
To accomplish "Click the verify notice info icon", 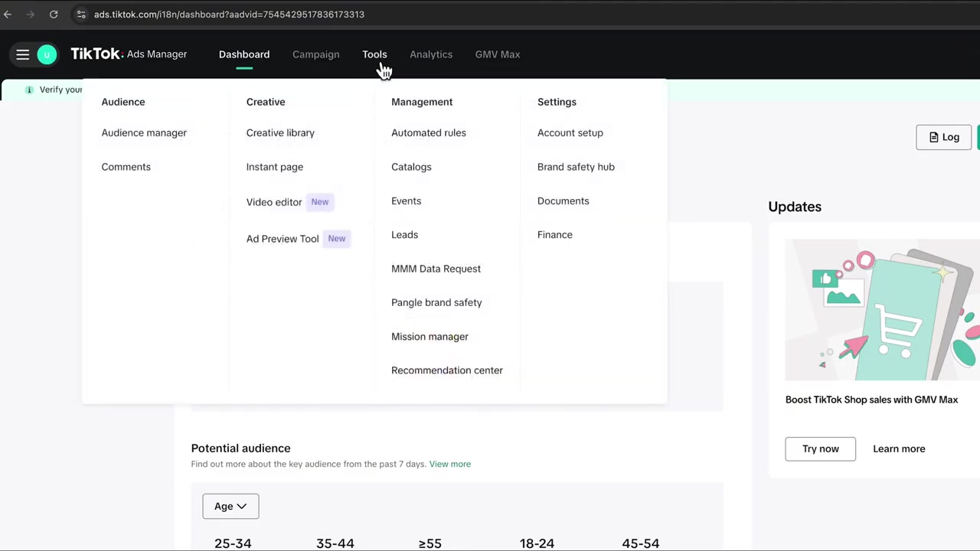I will [x=29, y=90].
